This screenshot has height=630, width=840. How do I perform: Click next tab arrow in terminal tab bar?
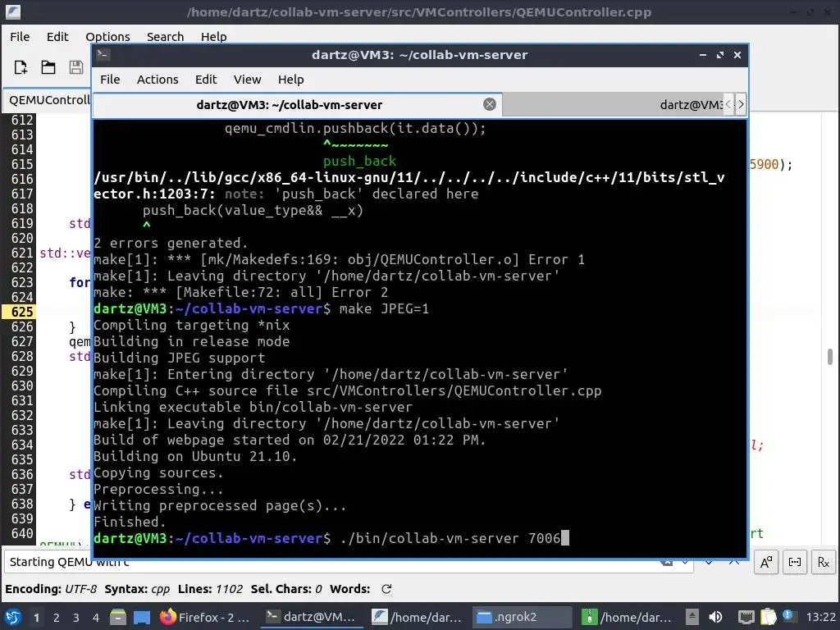pyautogui.click(x=741, y=104)
